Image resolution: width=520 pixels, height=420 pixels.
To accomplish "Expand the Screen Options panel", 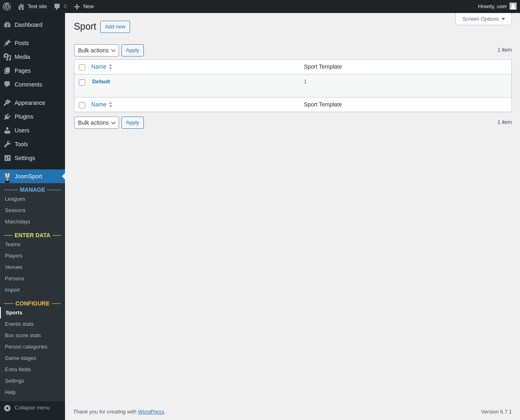I will [x=483, y=19].
